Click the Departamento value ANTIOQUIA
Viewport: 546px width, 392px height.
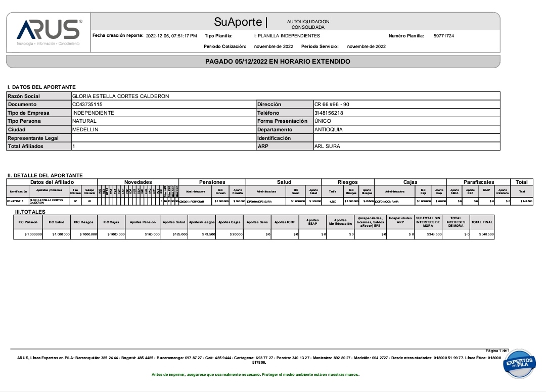pos(329,130)
